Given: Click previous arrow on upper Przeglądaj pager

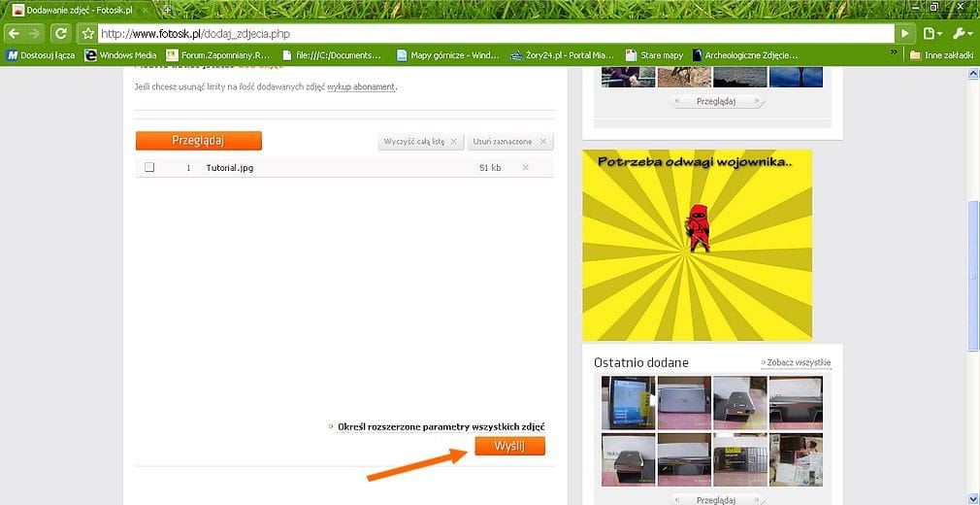Looking at the screenshot, I should point(677,101).
